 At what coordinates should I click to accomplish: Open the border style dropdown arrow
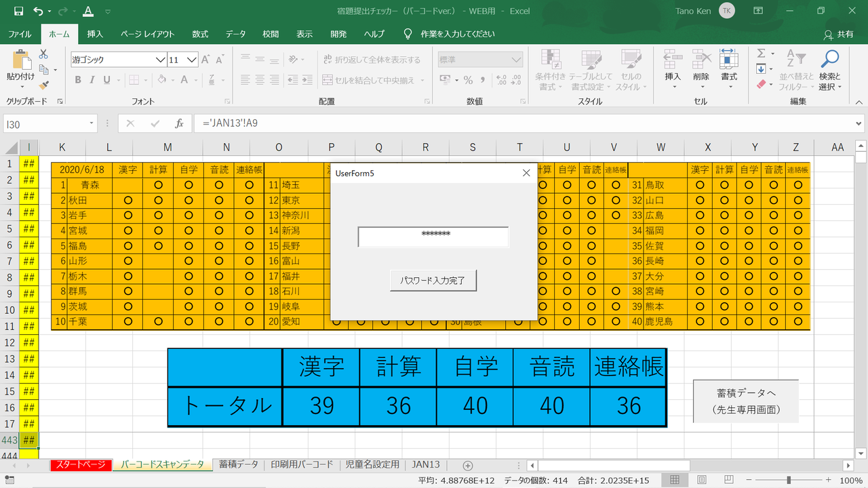(146, 80)
